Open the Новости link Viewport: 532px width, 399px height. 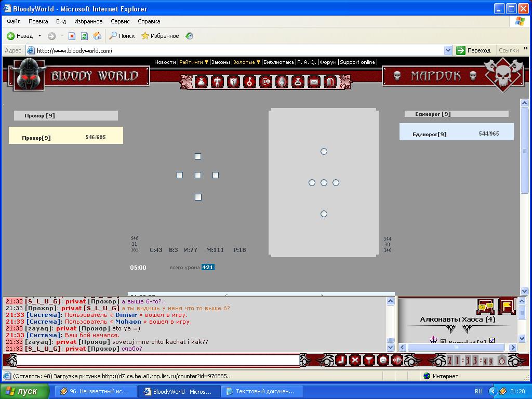tap(165, 62)
